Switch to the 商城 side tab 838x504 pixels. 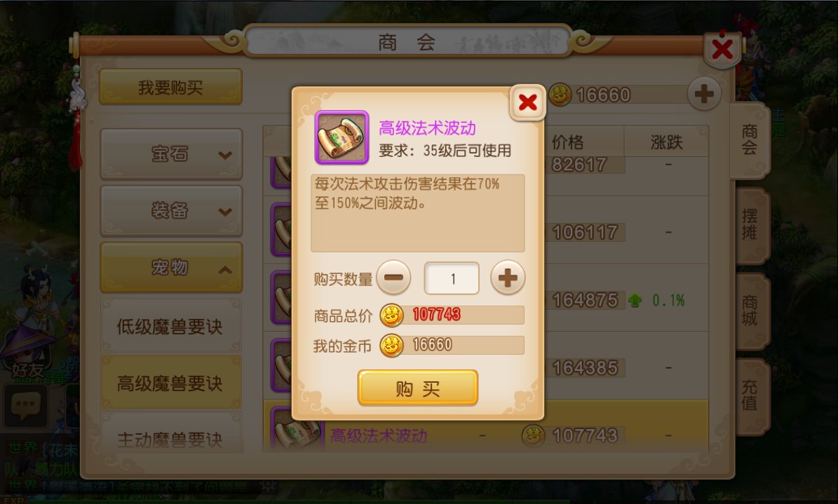(x=752, y=311)
